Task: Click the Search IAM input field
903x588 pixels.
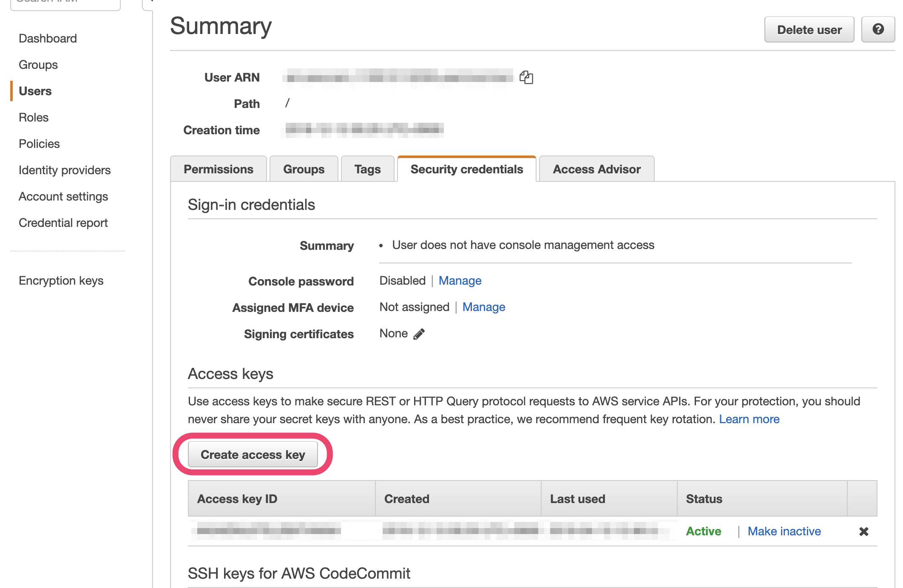Action: pyautogui.click(x=65, y=3)
